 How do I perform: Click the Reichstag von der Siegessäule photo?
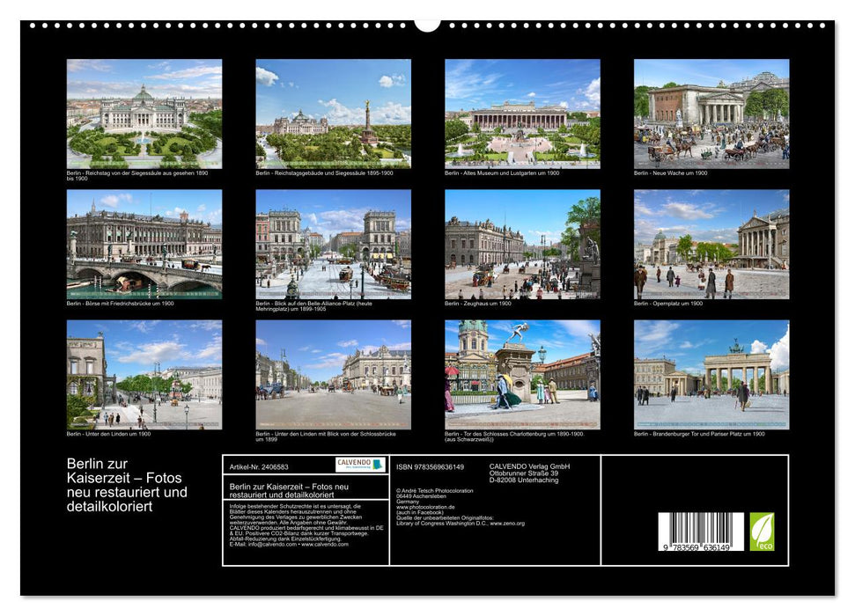coord(144,114)
